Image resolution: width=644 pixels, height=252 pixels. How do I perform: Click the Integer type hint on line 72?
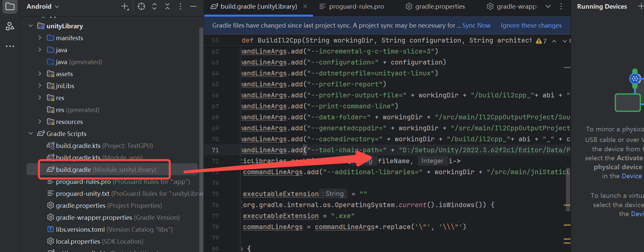[x=432, y=161]
